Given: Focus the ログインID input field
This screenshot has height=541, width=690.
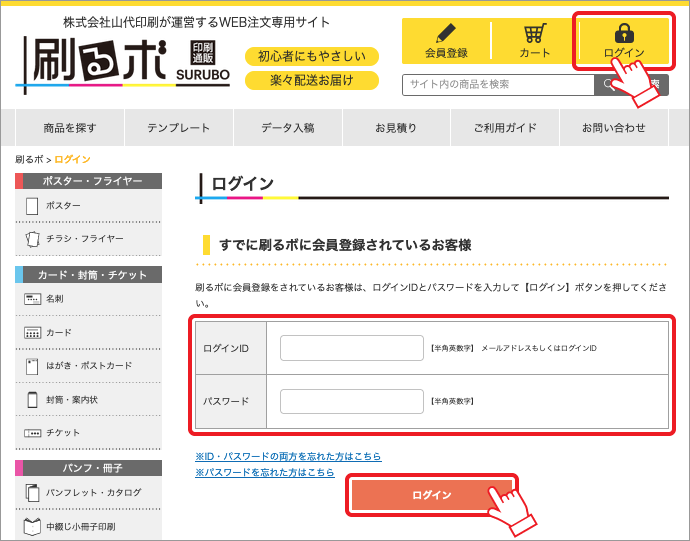Looking at the screenshot, I should [352, 348].
